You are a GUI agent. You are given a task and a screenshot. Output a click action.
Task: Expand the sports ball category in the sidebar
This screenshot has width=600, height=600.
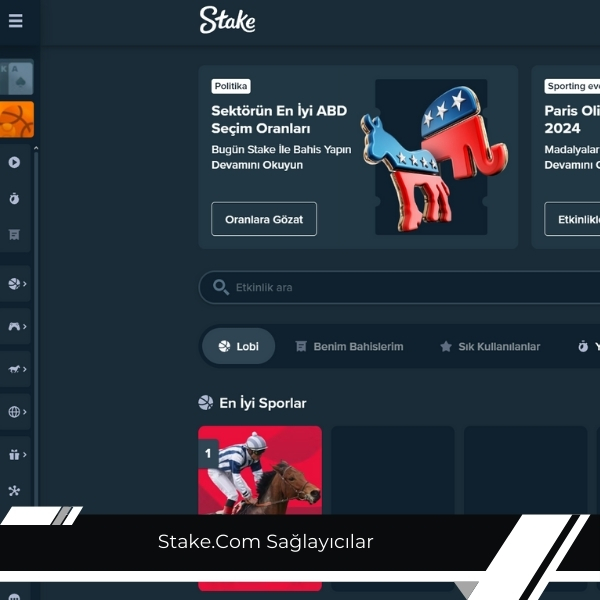[15, 284]
